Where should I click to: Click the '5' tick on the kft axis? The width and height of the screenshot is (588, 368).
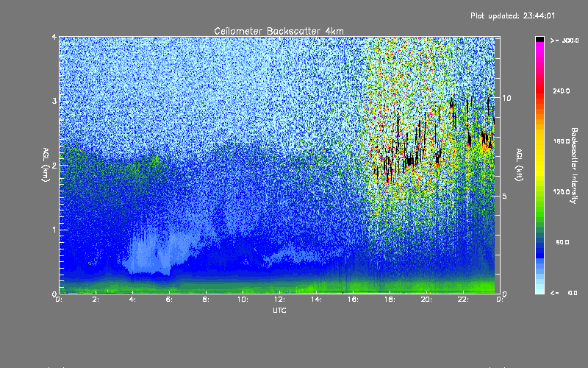505,196
